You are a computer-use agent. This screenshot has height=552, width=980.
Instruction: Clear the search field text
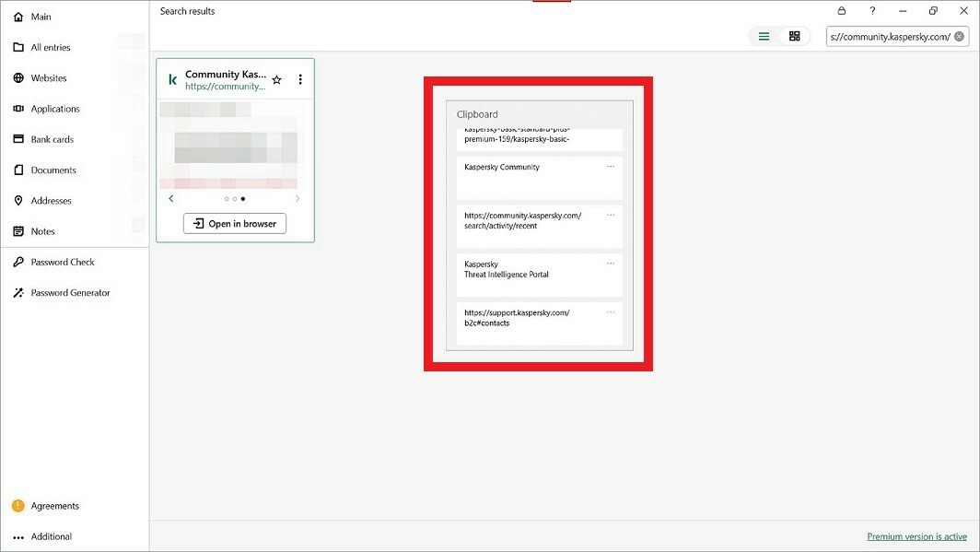coord(960,37)
